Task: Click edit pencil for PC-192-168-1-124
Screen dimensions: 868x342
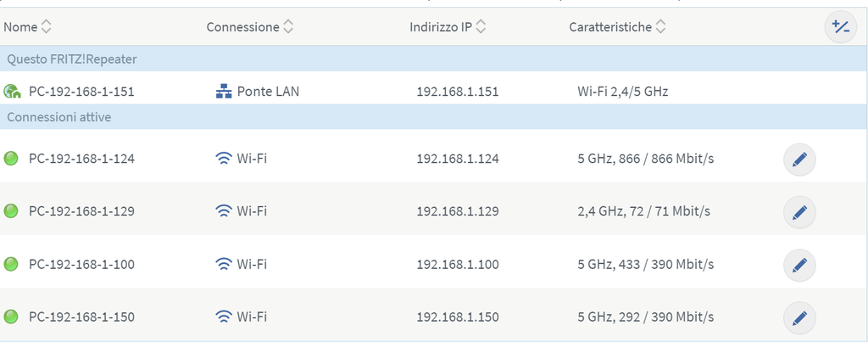Action: [x=799, y=159]
